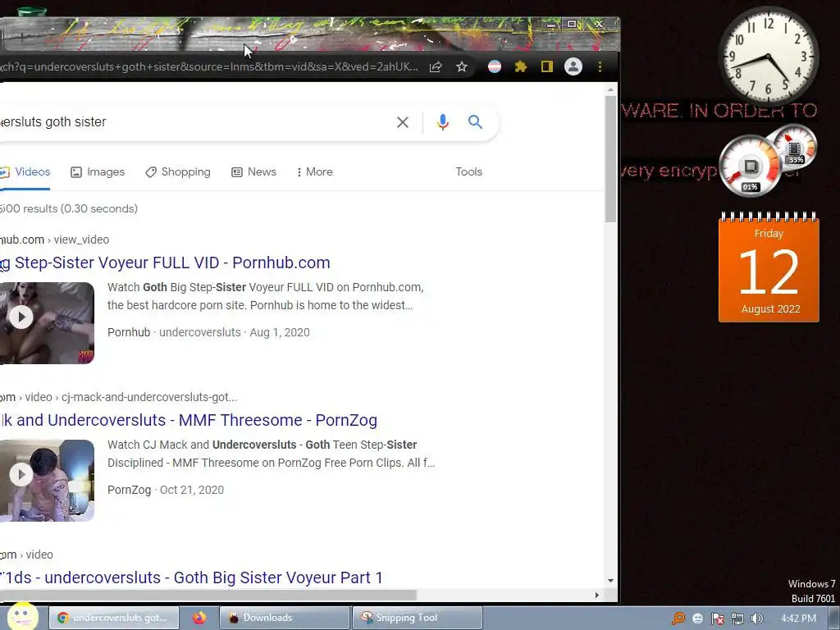This screenshot has height=630, width=840.
Task: Switch to the Images results tab
Action: 98,172
